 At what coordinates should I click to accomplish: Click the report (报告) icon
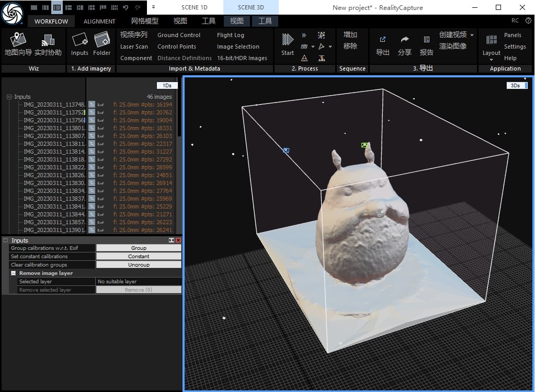click(427, 40)
